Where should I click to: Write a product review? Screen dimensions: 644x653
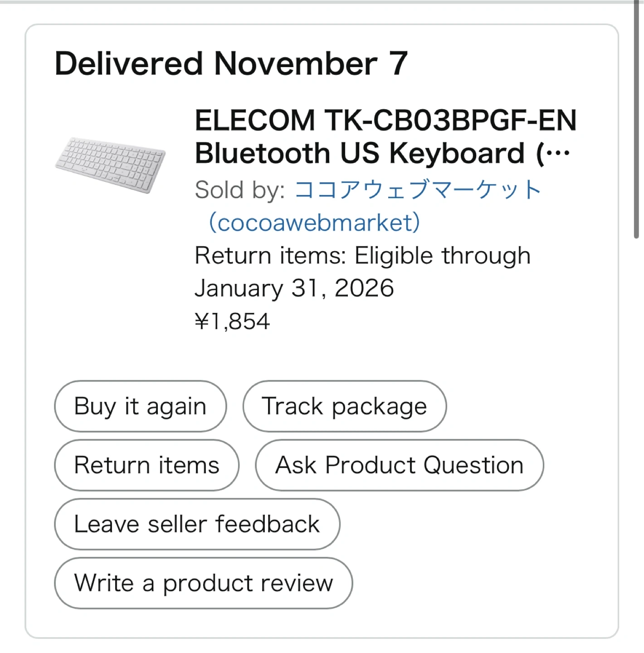(203, 583)
